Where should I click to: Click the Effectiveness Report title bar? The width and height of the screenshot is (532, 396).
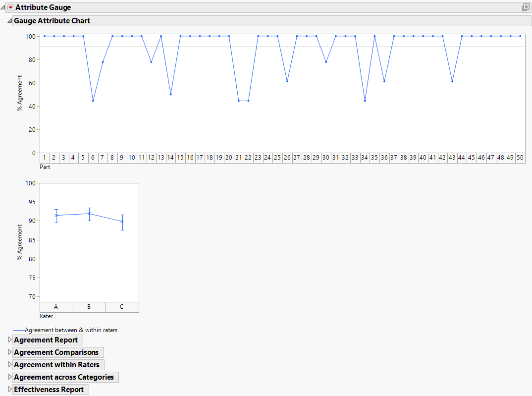[49, 389]
